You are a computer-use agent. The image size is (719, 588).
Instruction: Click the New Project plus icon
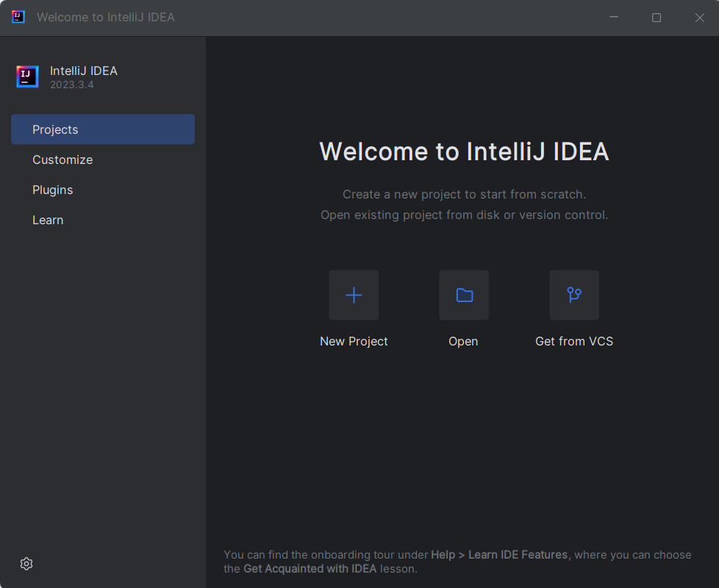click(354, 295)
